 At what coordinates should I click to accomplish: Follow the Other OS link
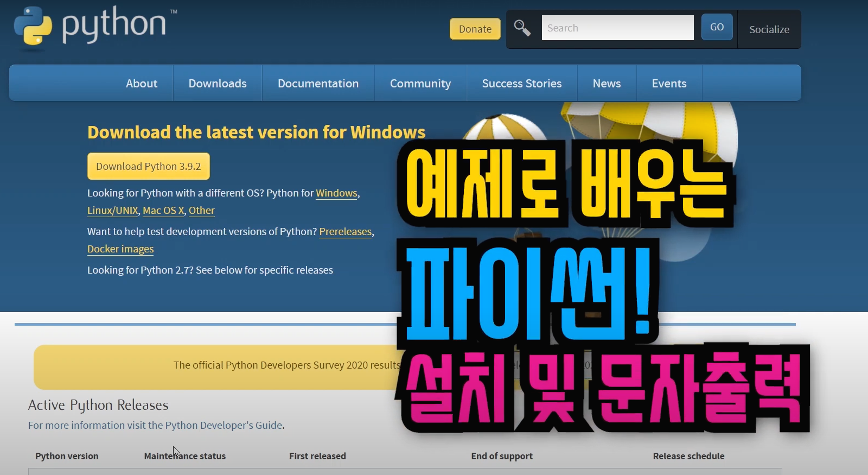[202, 211]
